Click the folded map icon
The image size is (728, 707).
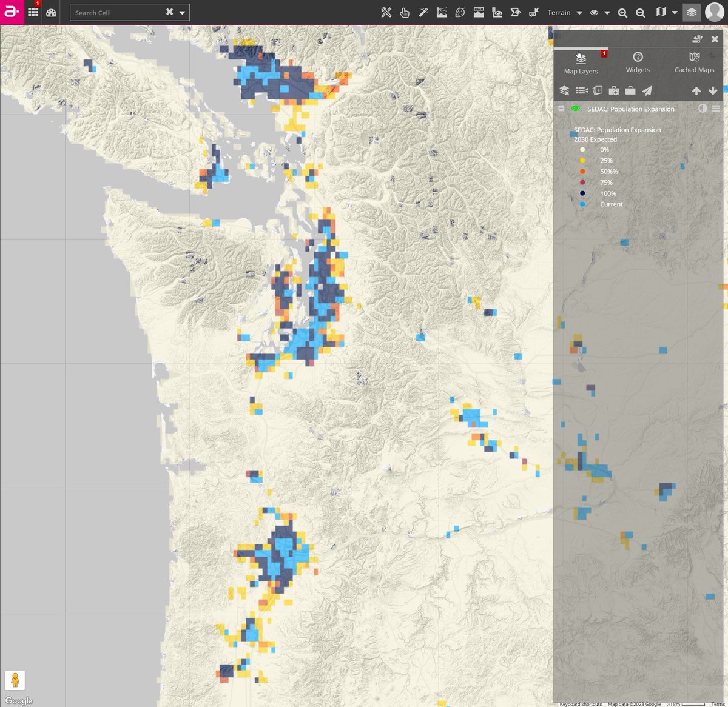[661, 12]
